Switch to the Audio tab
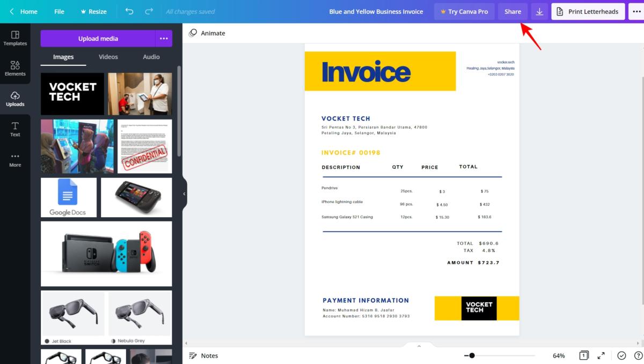The height and width of the screenshot is (364, 644). pos(151,57)
